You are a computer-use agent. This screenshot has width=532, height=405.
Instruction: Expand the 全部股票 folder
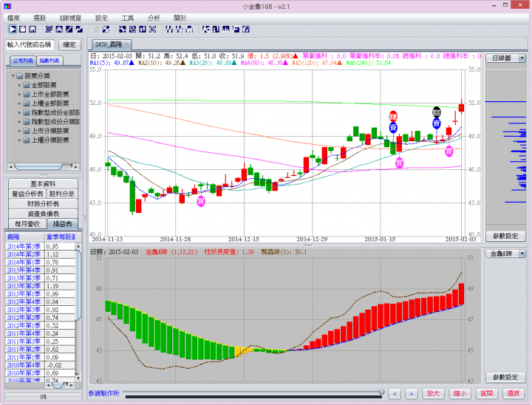(x=19, y=85)
